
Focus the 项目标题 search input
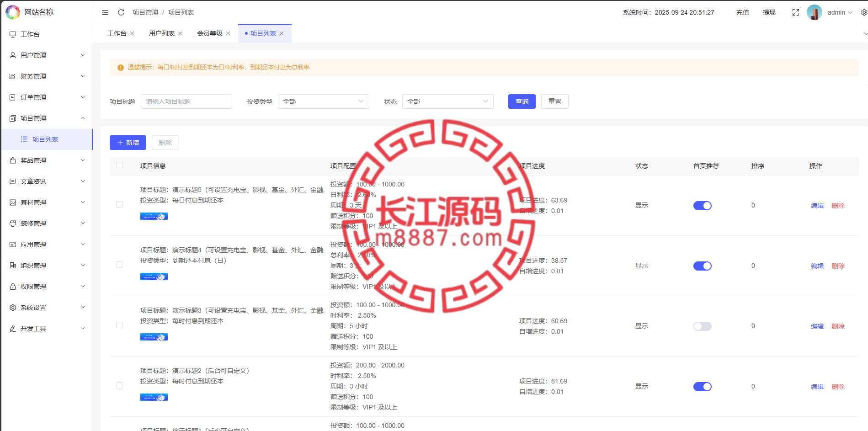tap(186, 101)
